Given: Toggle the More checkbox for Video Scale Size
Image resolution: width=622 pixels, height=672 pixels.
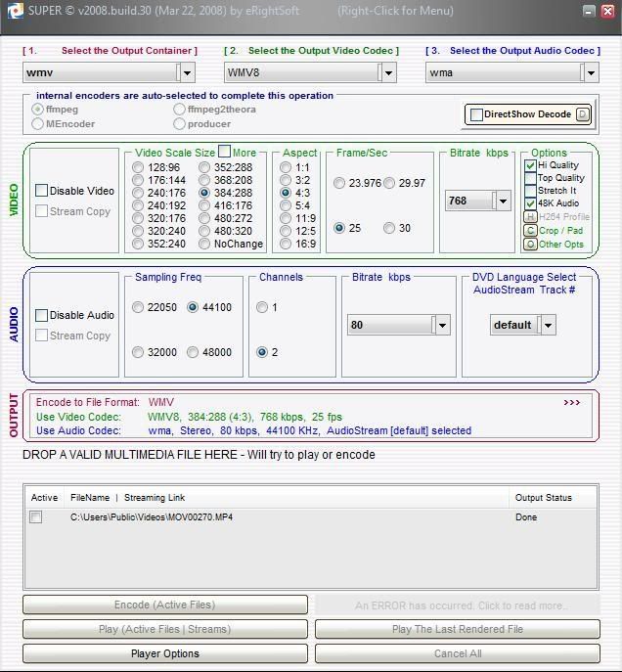Looking at the screenshot, I should 224,152.
